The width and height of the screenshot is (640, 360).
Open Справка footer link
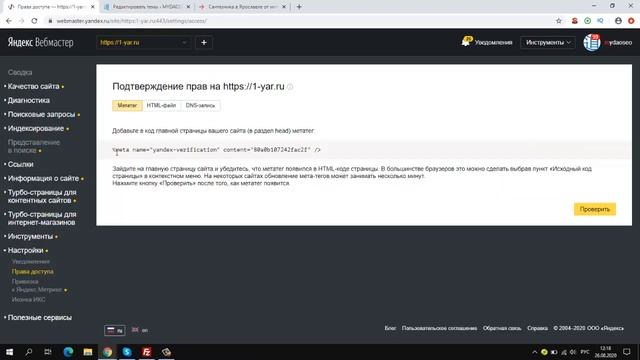click(537, 328)
